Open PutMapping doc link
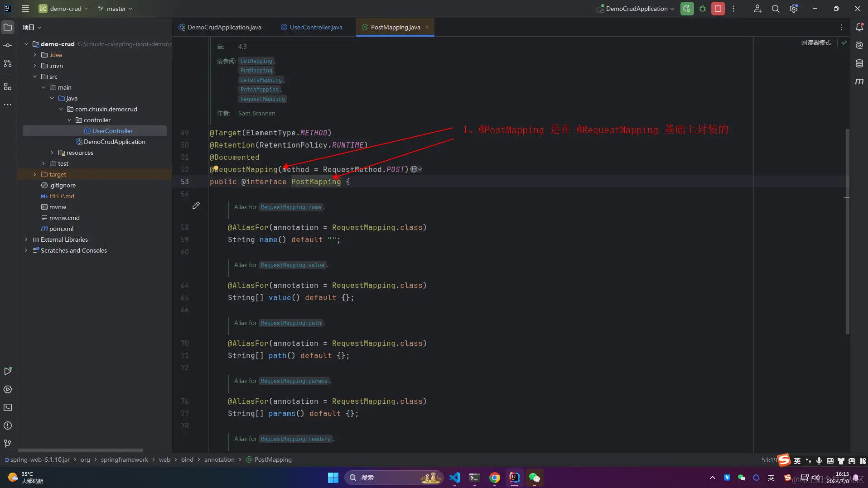Image resolution: width=868 pixels, height=488 pixels. pos(256,71)
